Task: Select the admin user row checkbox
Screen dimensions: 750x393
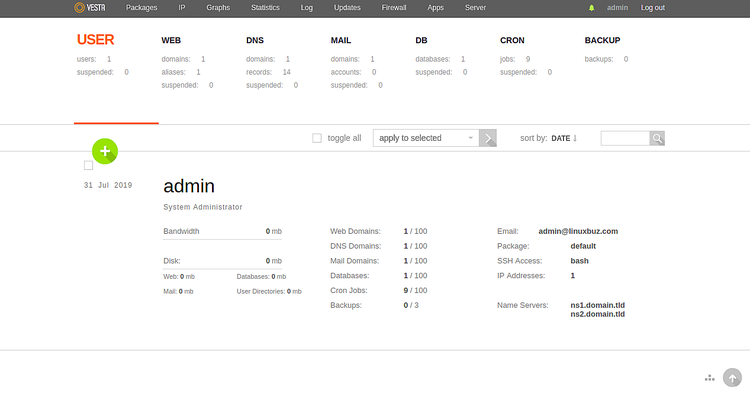Action: pyautogui.click(x=88, y=165)
